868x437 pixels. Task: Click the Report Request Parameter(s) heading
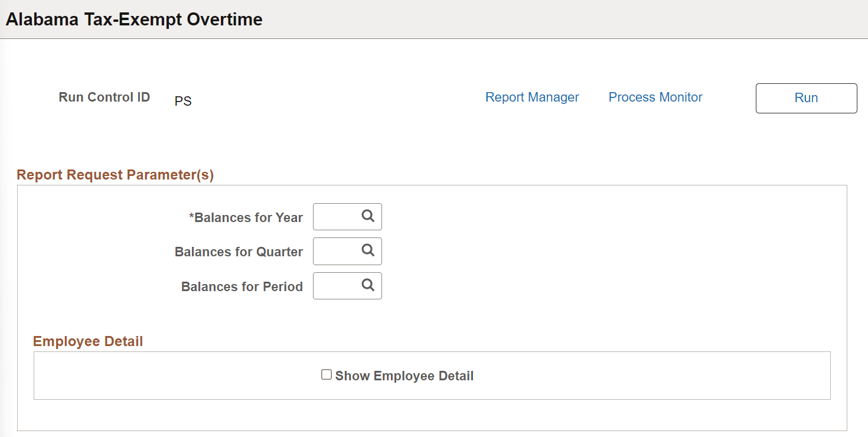[x=115, y=174]
